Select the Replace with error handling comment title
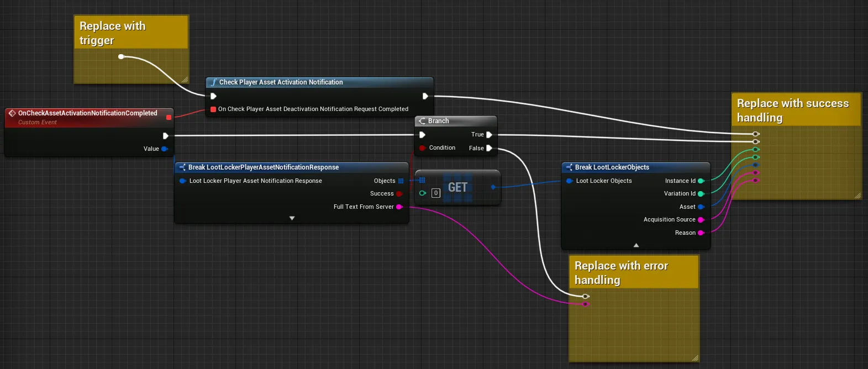Screen dimensions: 868x369 tap(622, 273)
